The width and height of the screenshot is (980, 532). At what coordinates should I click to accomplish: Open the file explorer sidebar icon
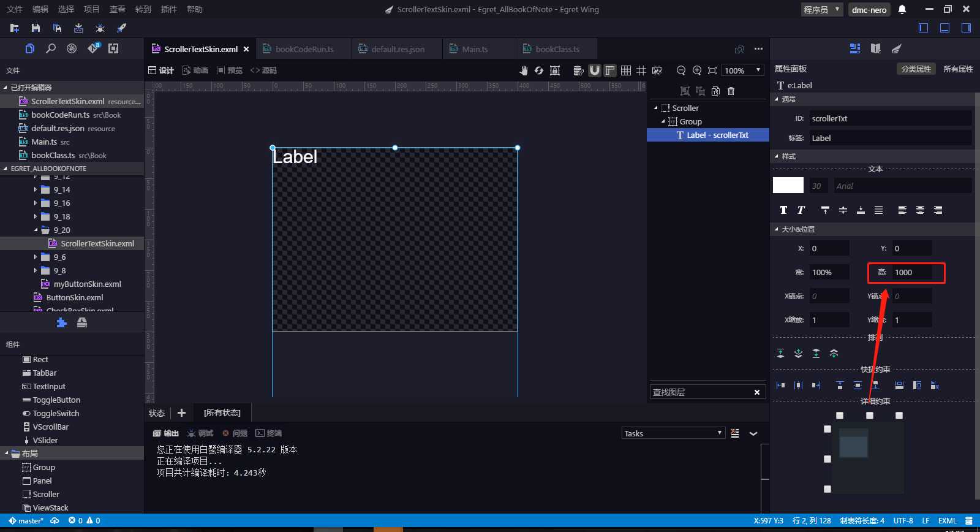click(x=29, y=48)
